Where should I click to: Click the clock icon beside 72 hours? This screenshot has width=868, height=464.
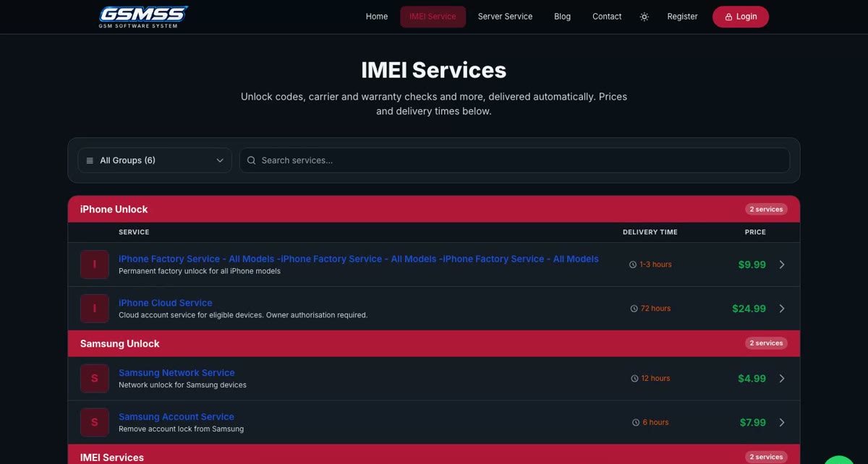tap(634, 309)
